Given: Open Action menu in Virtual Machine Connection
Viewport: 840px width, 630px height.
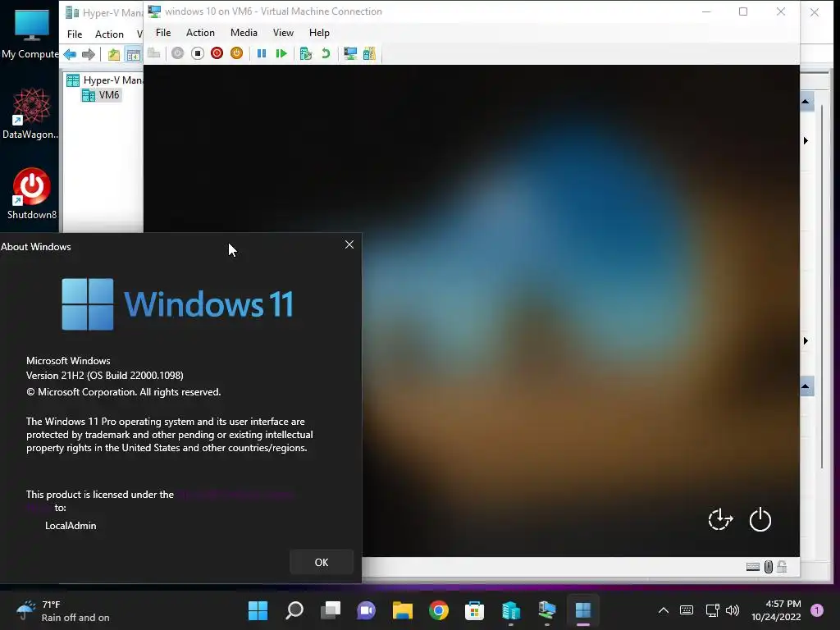Looking at the screenshot, I should point(200,33).
